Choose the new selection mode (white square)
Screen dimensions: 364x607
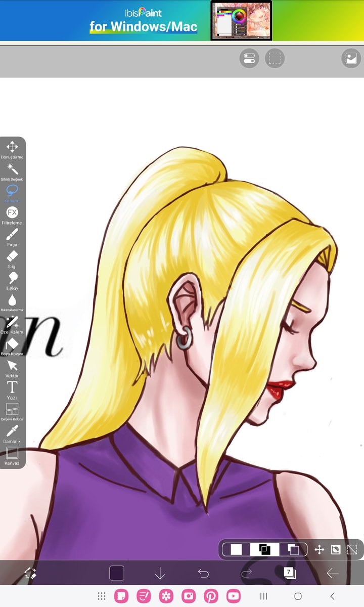point(237,549)
